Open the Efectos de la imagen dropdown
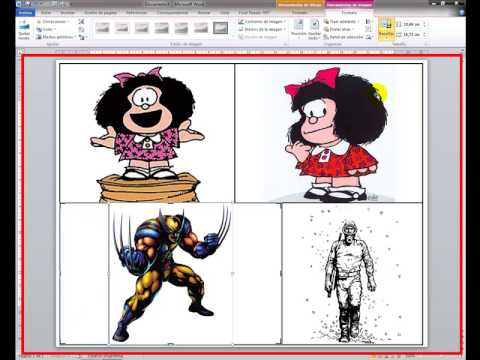 coord(262,29)
